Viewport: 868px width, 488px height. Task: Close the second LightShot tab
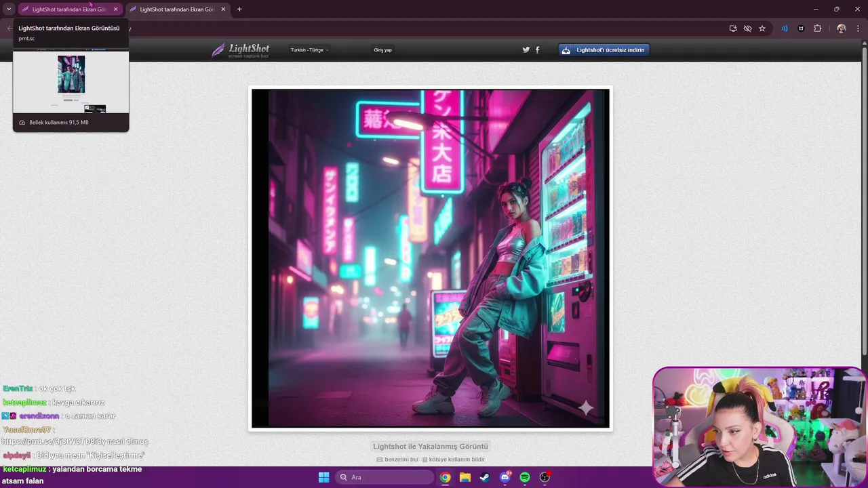point(223,9)
